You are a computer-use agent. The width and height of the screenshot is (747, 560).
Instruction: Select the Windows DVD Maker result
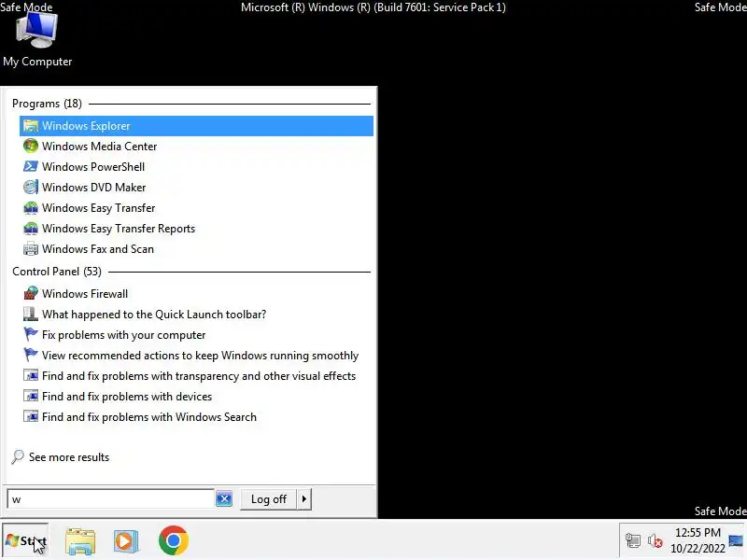196,188
